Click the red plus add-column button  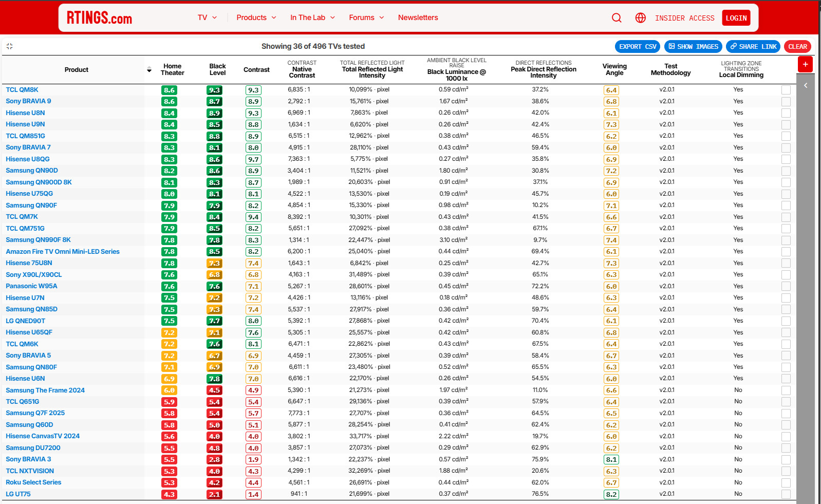coord(805,64)
